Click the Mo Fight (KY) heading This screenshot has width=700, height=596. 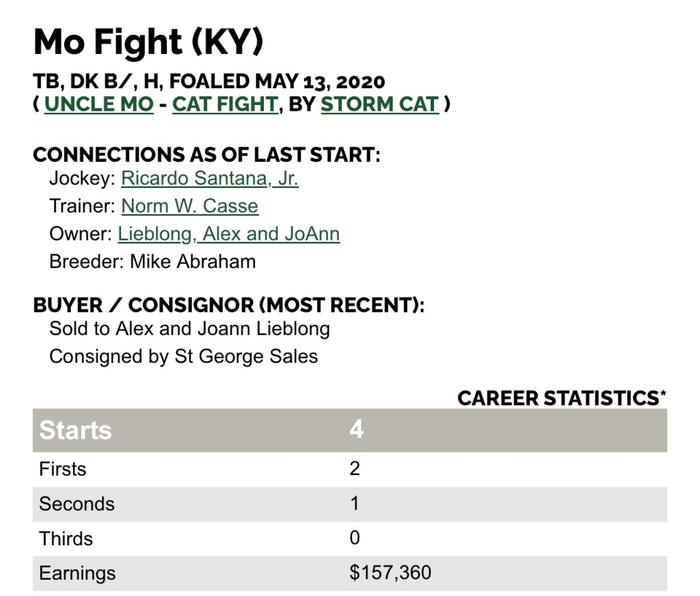(x=148, y=43)
